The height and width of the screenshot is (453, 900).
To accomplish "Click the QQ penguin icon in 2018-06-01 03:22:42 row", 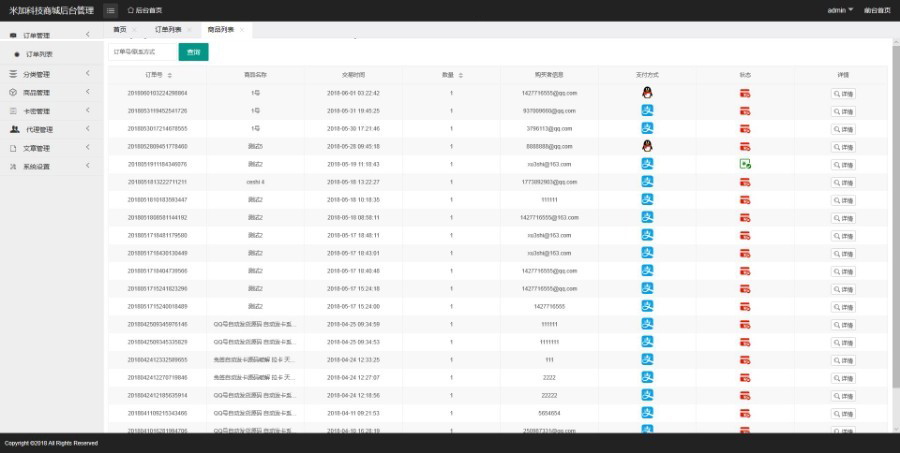I will point(647,92).
